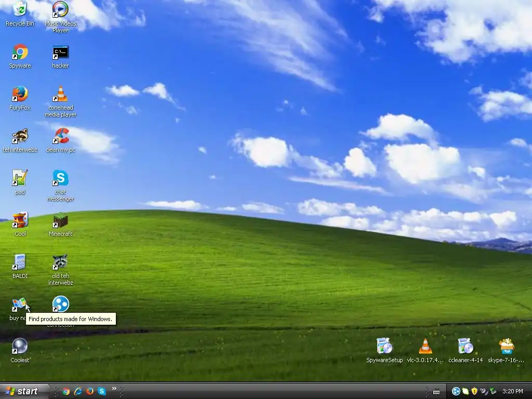Select the Spyware Chrome shortcut on desktop
532x399 pixels.
click(x=20, y=56)
